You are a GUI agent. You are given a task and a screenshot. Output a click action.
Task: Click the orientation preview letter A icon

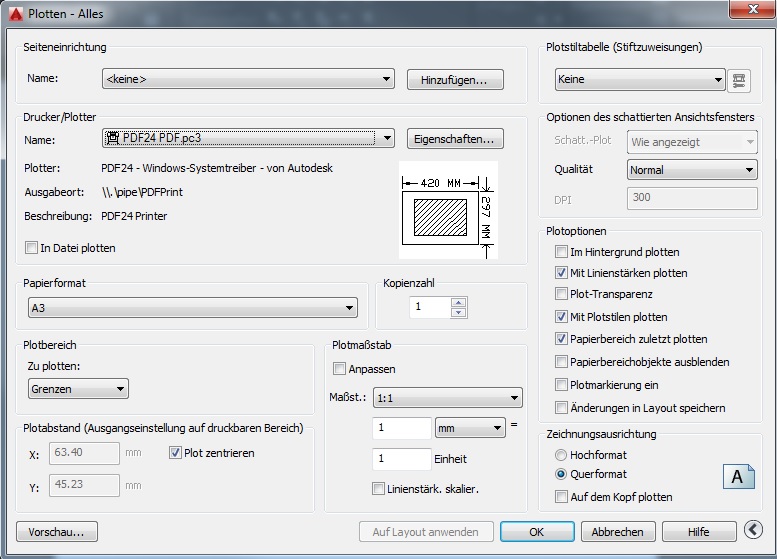click(738, 477)
